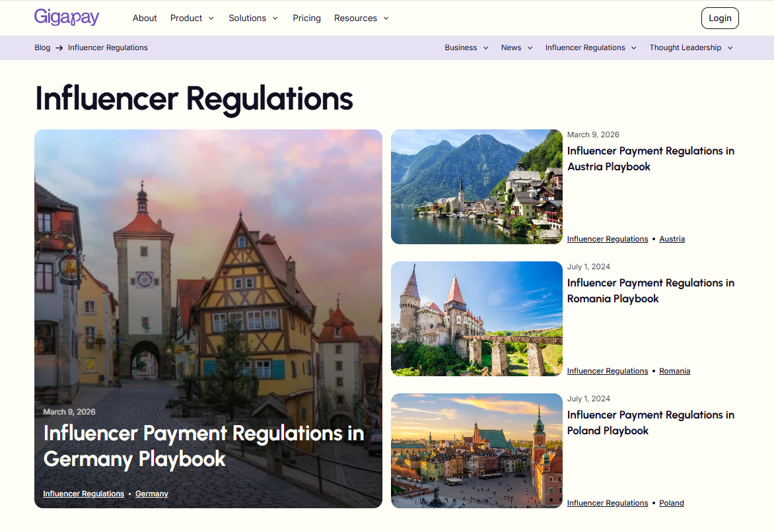Expand the News chevron
Image resolution: width=774 pixels, height=532 pixels.
coord(530,48)
